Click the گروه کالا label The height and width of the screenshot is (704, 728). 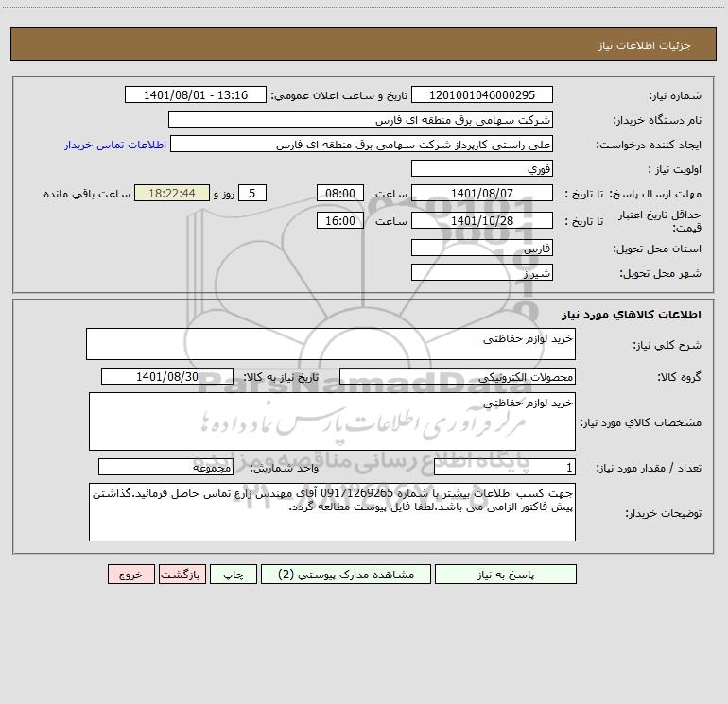pos(679,377)
